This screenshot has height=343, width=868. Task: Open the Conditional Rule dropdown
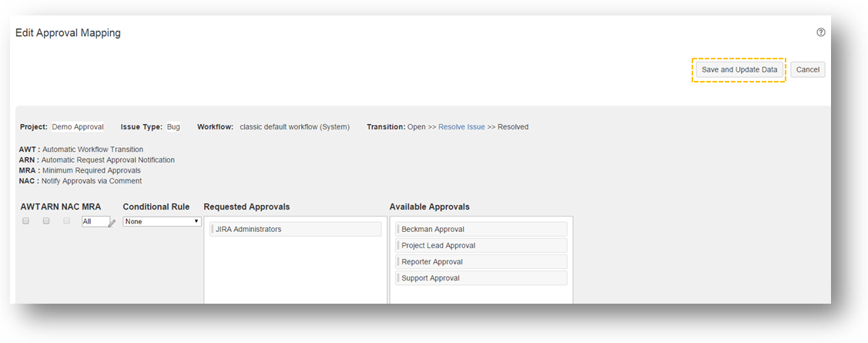(x=162, y=221)
